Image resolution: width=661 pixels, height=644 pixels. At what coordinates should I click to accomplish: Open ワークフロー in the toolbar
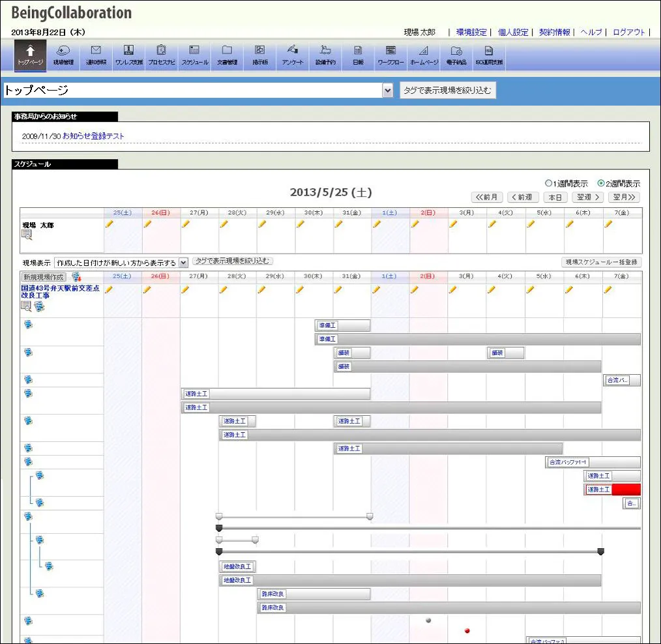390,54
